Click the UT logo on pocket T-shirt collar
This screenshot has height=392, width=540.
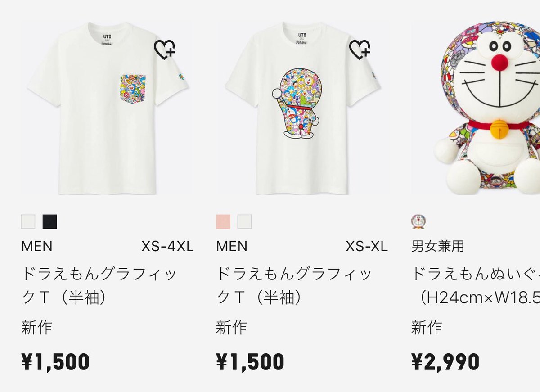pyautogui.click(x=106, y=35)
